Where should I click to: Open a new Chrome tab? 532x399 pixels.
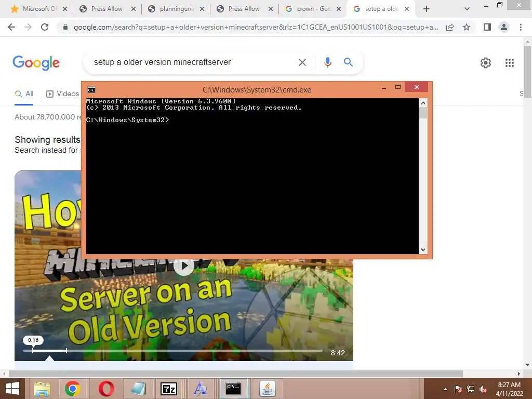coord(427,9)
